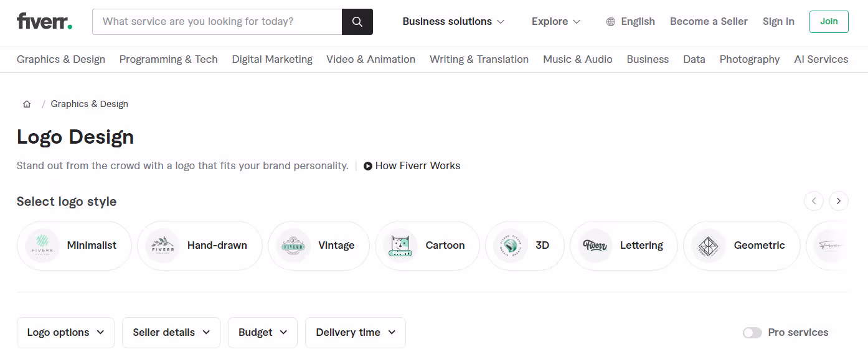Show more logo styles with next arrow
The image size is (868, 362).
click(839, 201)
